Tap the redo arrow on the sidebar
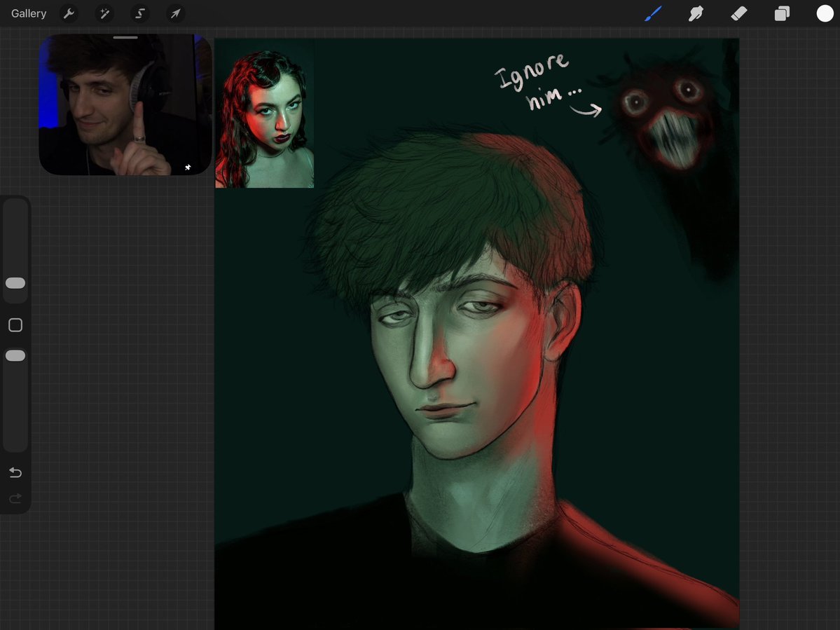This screenshot has height=630, width=840. pyautogui.click(x=15, y=498)
